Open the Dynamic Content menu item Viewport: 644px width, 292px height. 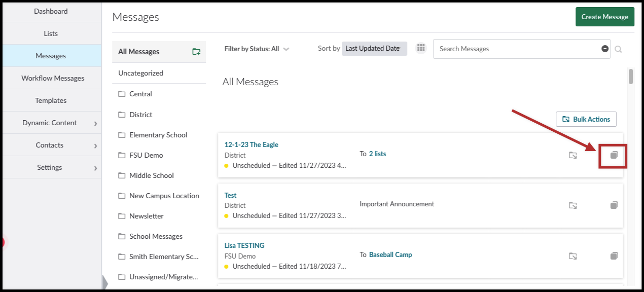tap(50, 123)
